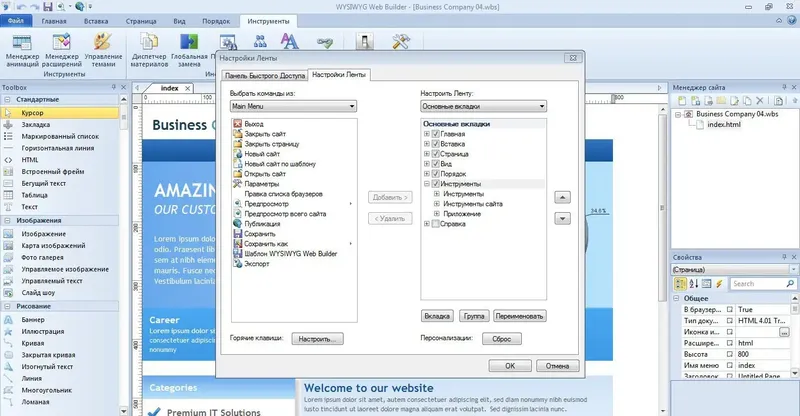Click the Search field in Properties panel
This screenshot has width=800, height=416.
coord(762,284)
